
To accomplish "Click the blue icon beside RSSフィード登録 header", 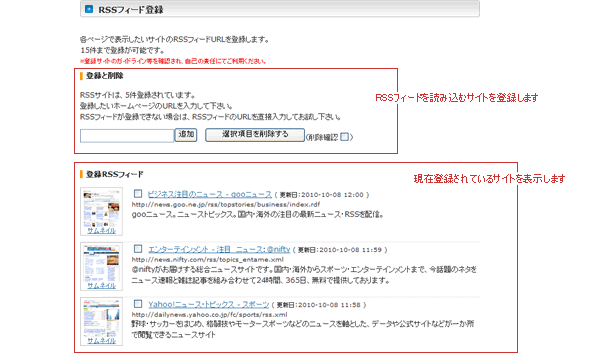I will tap(89, 9).
